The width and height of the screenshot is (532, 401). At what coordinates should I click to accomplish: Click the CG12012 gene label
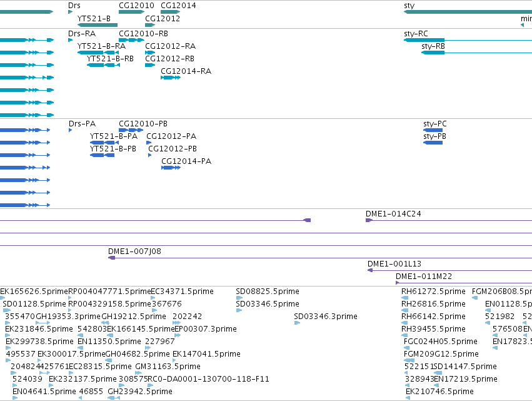click(163, 18)
